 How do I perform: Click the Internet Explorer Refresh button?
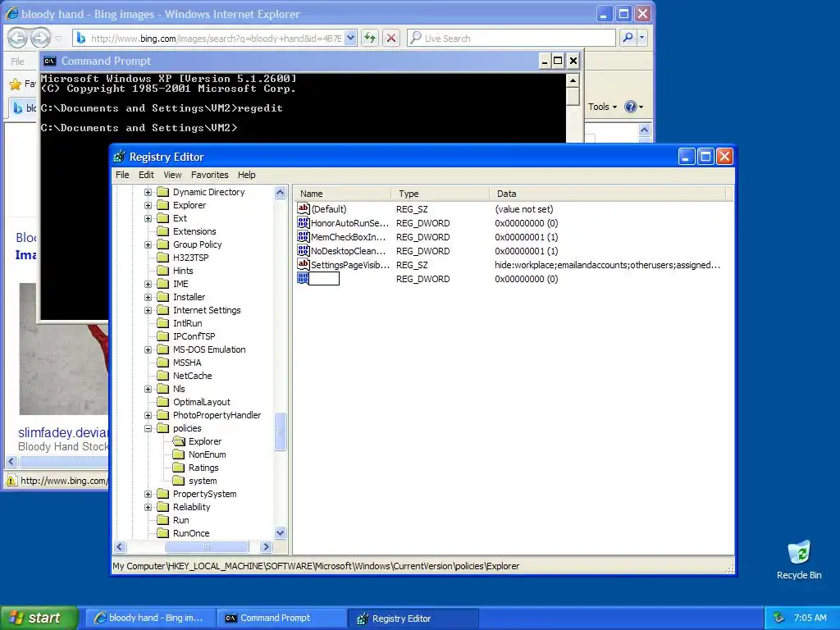tap(370, 38)
